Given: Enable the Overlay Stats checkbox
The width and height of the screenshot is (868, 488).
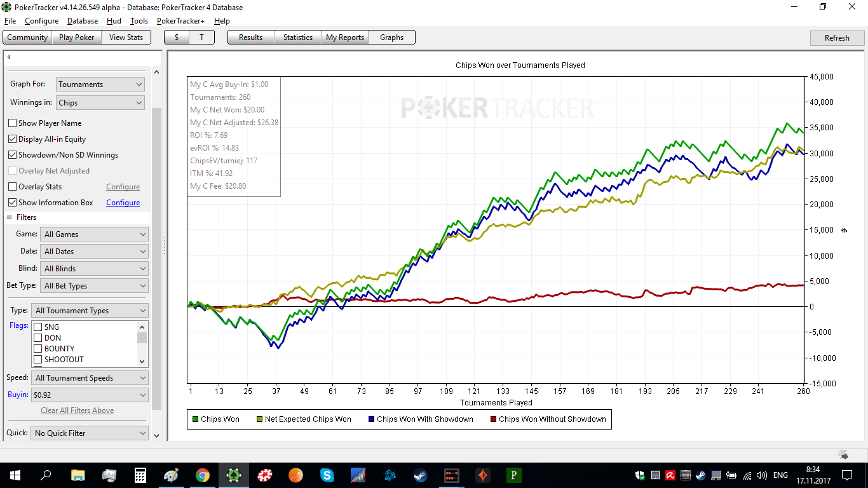Looking at the screenshot, I should [13, 187].
